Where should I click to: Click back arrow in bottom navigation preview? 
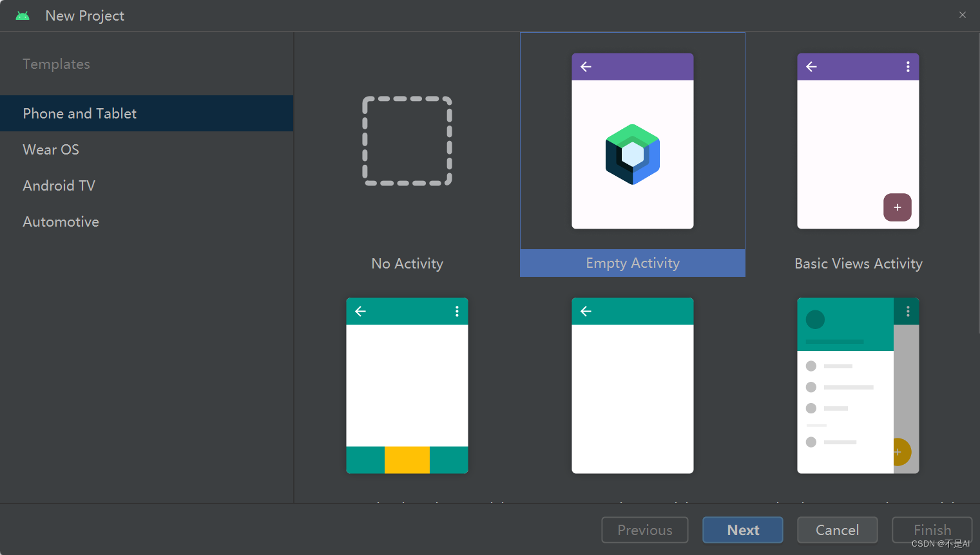[x=360, y=311]
